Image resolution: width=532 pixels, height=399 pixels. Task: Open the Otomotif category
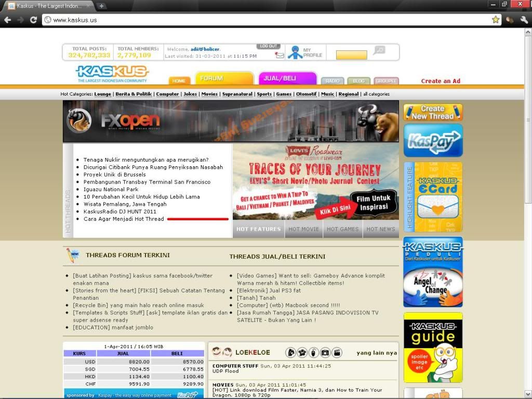[x=307, y=94]
